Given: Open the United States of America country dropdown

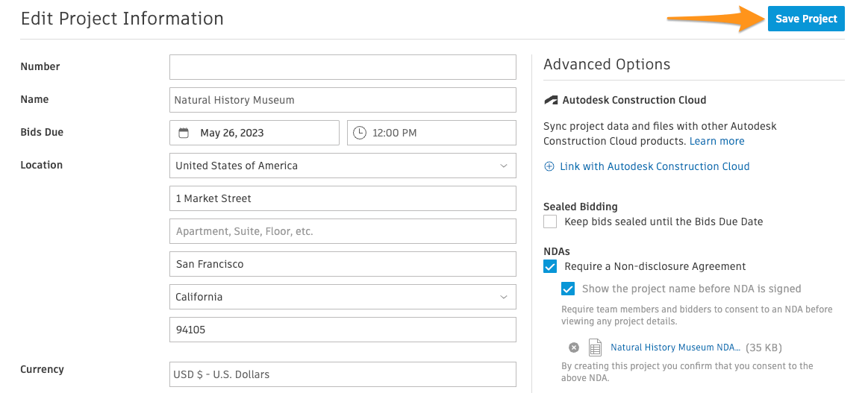Looking at the screenshot, I should coord(343,166).
